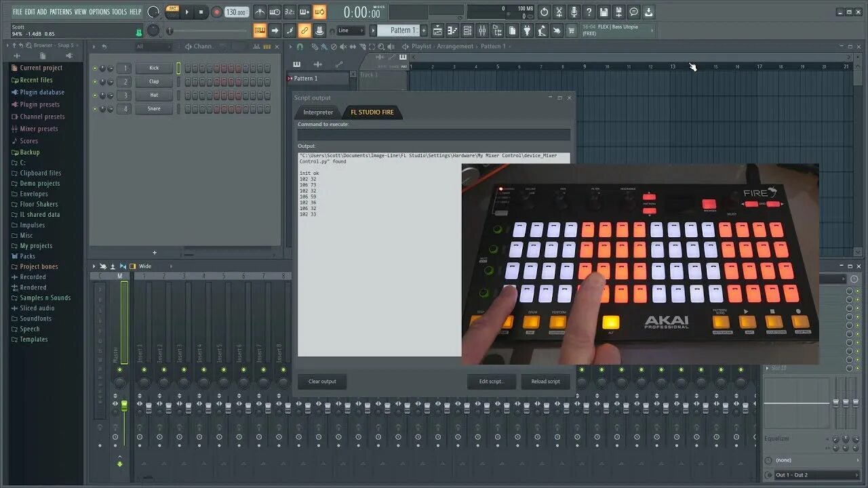
Task: Expand the Plugin database browser folder
Action: 43,91
